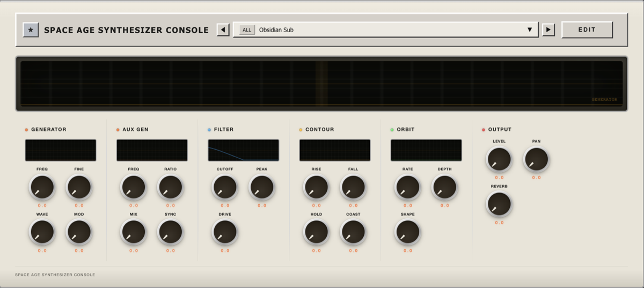The height and width of the screenshot is (288, 644).
Task: Click the Generator FREQ knob
Action: [42, 187]
